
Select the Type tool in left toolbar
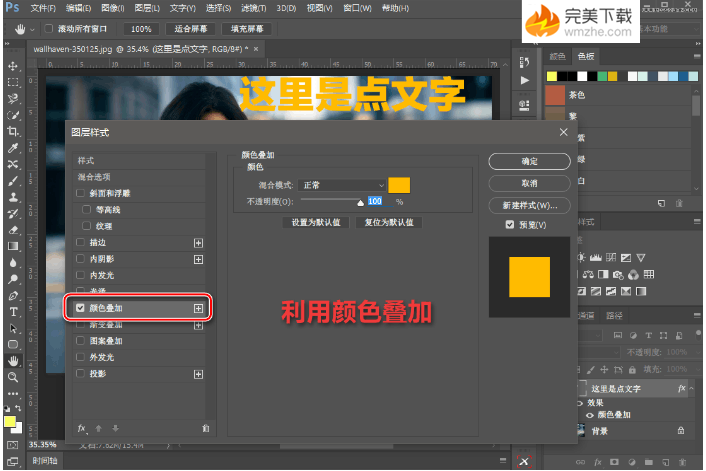tap(13, 312)
